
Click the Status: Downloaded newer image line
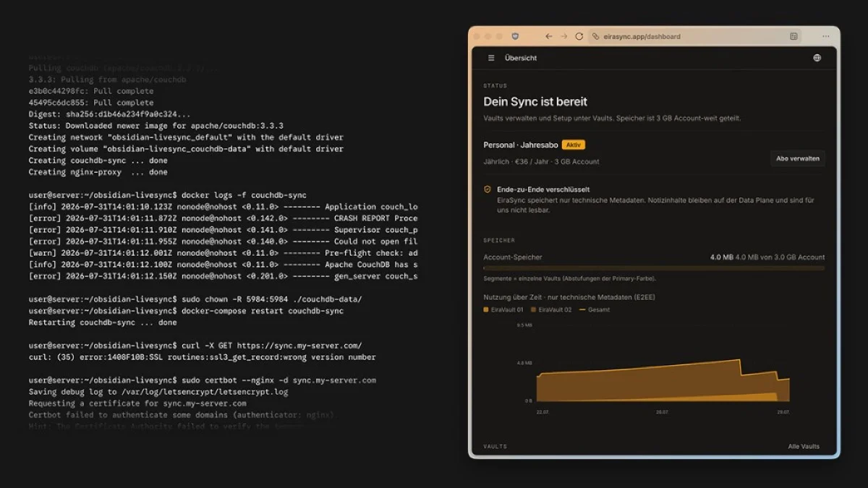coord(156,126)
